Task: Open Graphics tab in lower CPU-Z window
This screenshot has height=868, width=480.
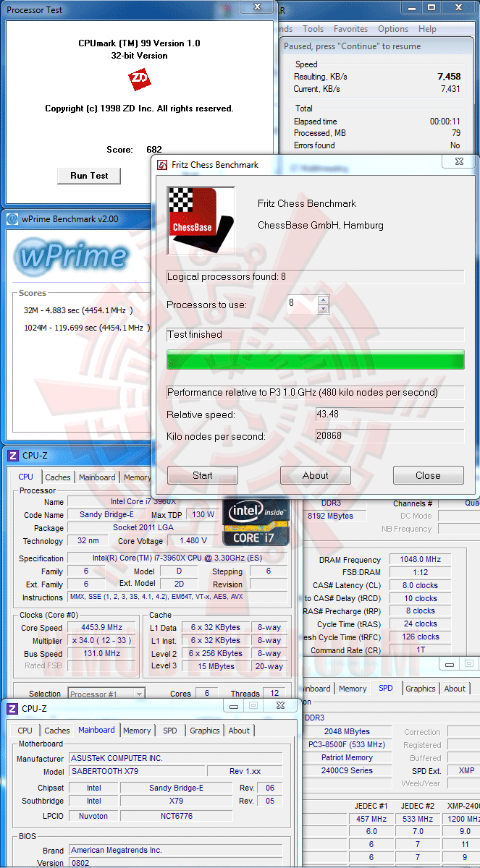Action: (x=204, y=731)
